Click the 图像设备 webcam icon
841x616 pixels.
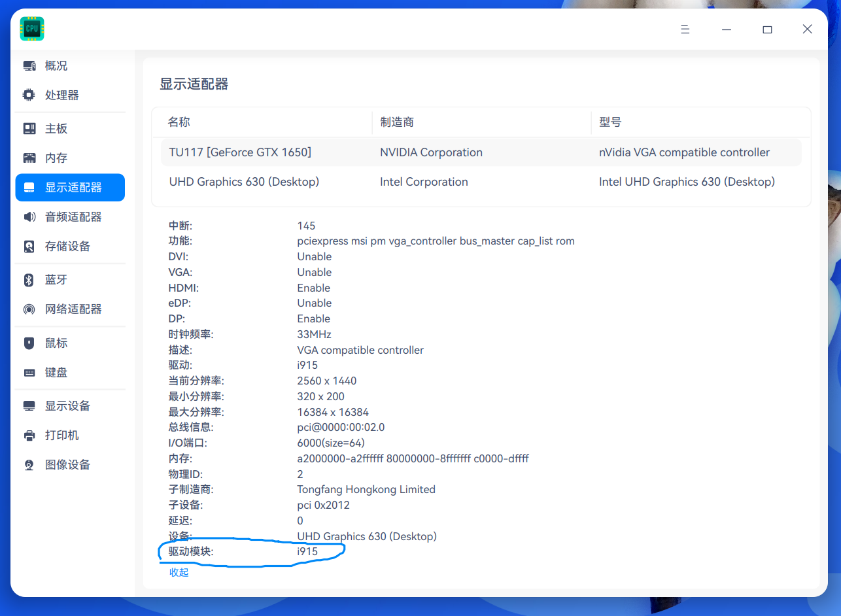[x=29, y=465]
